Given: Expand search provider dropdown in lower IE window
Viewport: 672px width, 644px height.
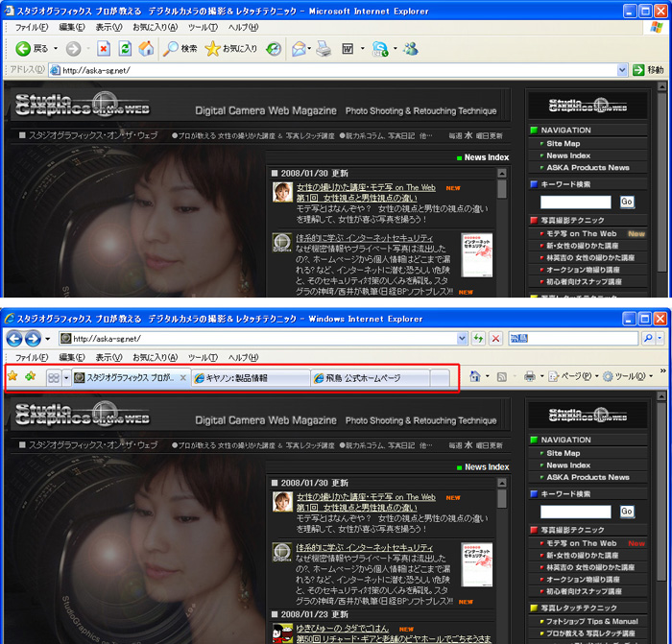Looking at the screenshot, I should [660, 339].
